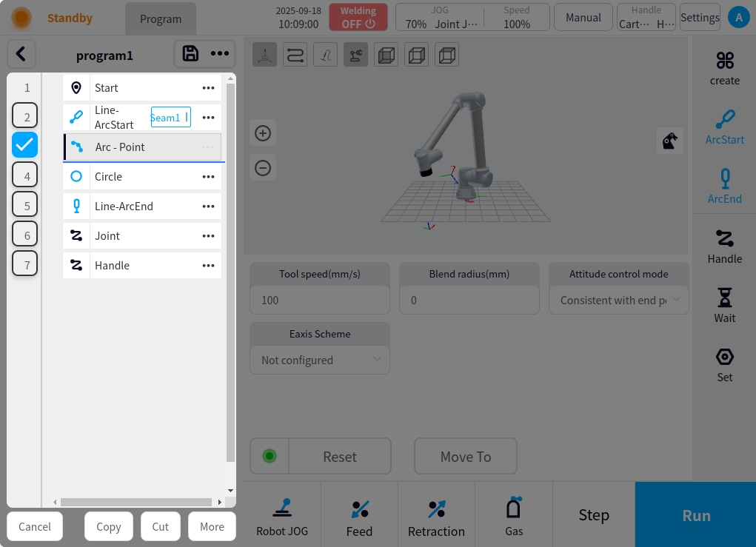Open the Robot JOG panel

point(282,516)
